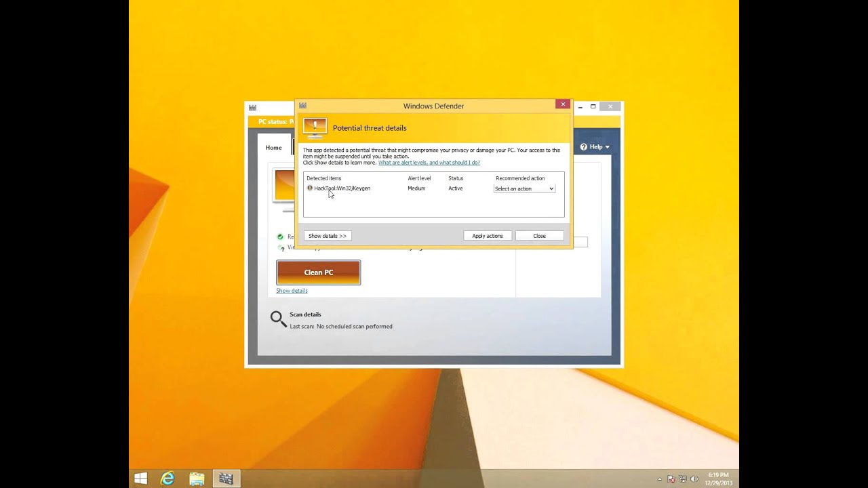Open the Show details link under Clean PC
868x488 pixels.
(x=292, y=291)
